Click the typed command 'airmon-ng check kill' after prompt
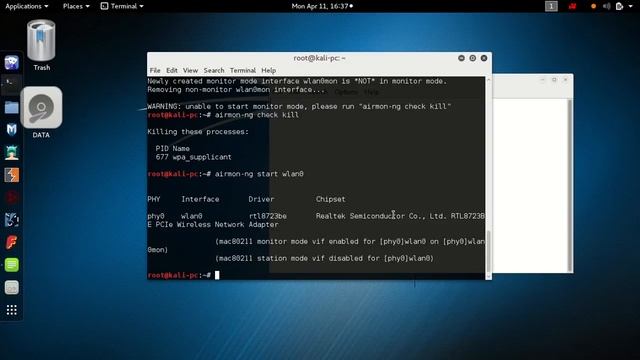Screen dimensions: 640x360 point(257,115)
